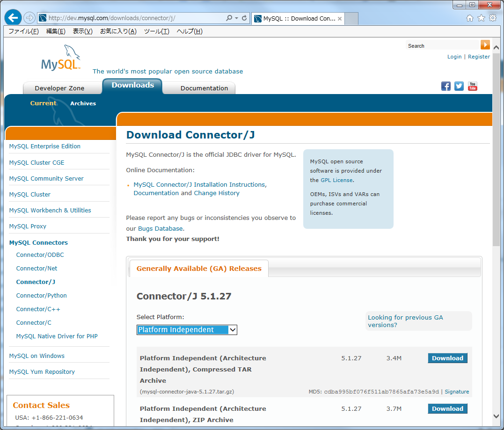This screenshot has height=430, width=504.
Task: Open MySQL Community Server sidebar link
Action: (46, 178)
